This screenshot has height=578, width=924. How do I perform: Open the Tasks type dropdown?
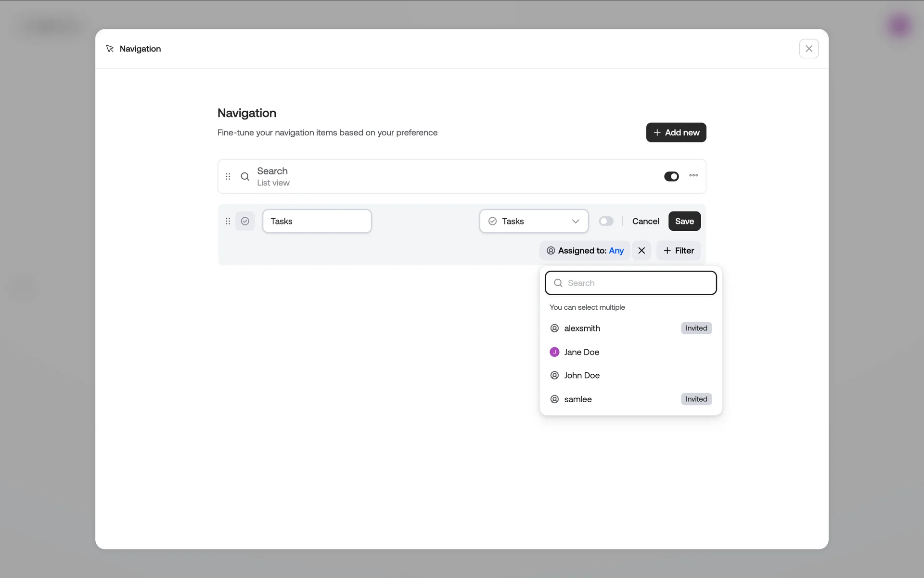tap(534, 221)
